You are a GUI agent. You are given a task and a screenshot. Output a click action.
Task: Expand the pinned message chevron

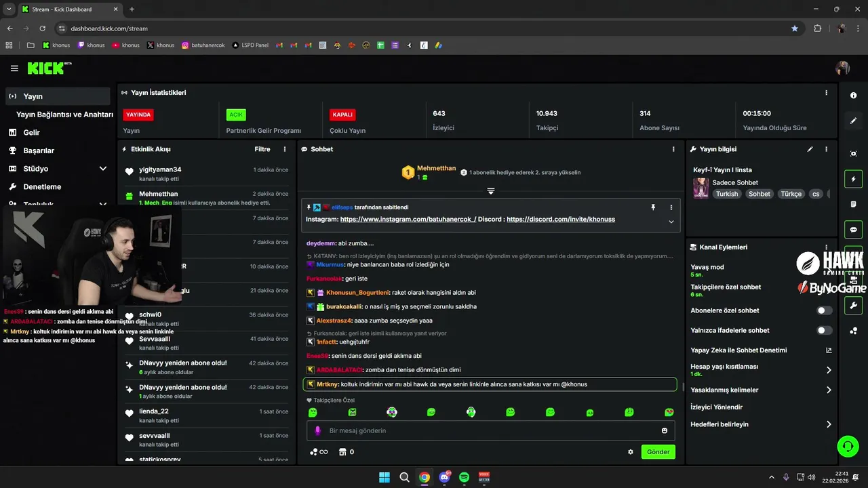pyautogui.click(x=671, y=222)
